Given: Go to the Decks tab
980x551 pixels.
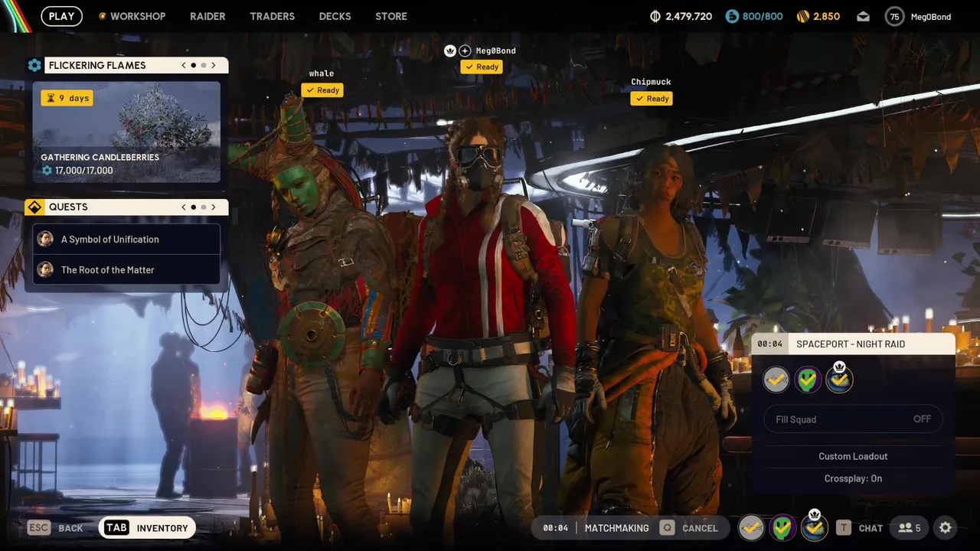Looking at the screenshot, I should pos(335,16).
